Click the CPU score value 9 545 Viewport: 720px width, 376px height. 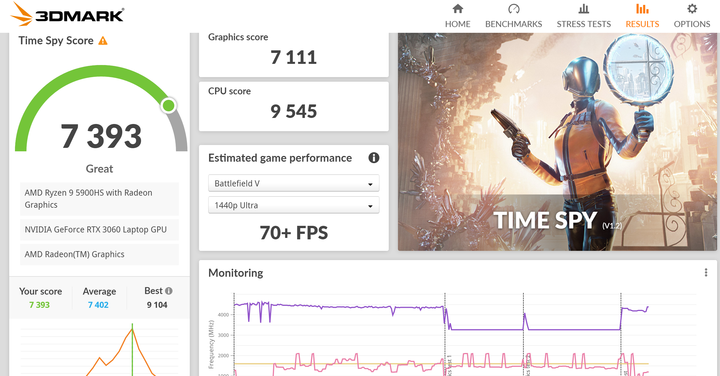[x=293, y=112]
